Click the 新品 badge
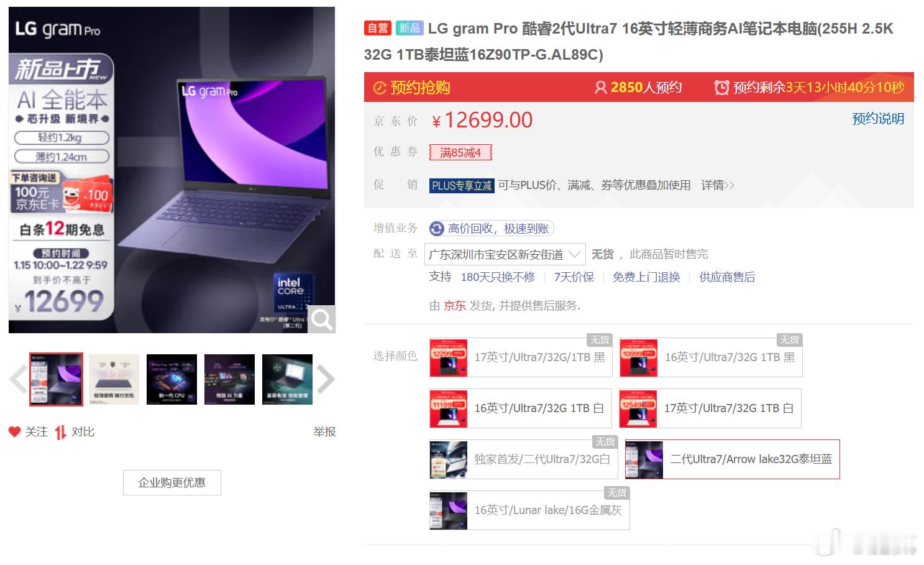Viewport: 924px width, 565px height. pos(409,28)
